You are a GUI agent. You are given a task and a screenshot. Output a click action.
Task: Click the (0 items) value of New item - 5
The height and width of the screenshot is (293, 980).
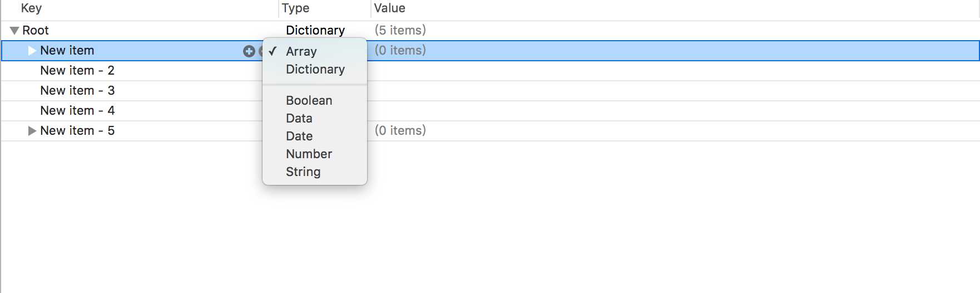point(400,130)
